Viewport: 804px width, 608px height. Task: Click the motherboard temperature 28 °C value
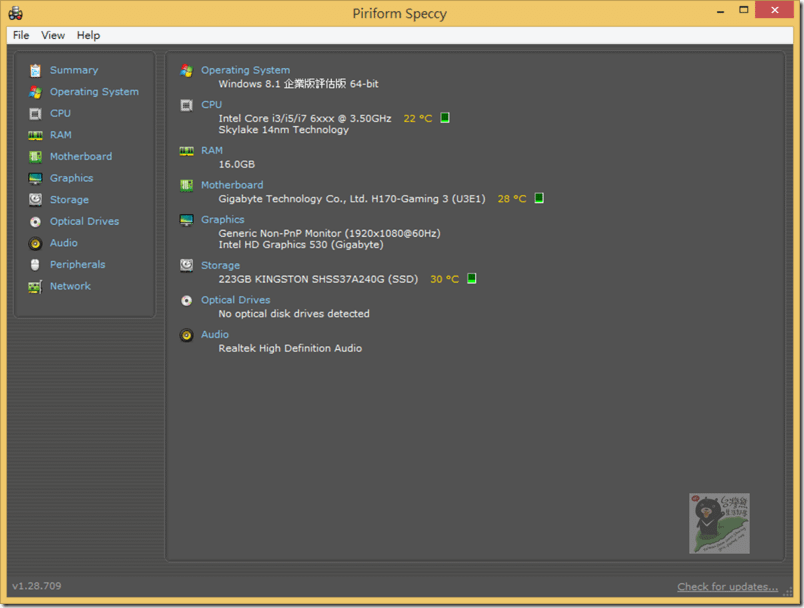tap(512, 199)
